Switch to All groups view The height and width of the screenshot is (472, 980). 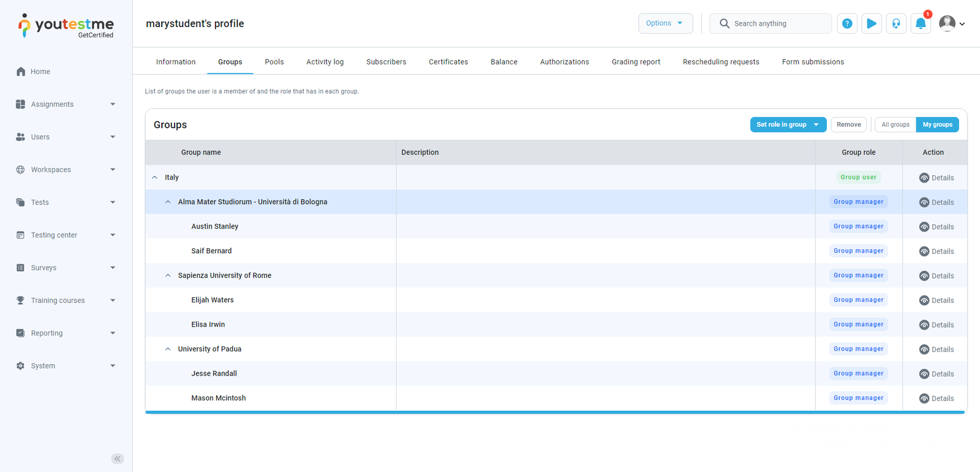[x=895, y=124]
